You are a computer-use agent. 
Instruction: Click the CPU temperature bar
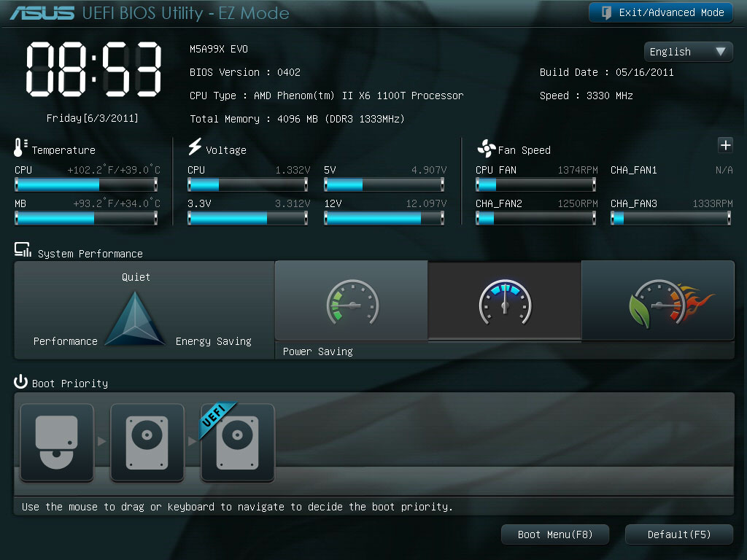(86, 184)
